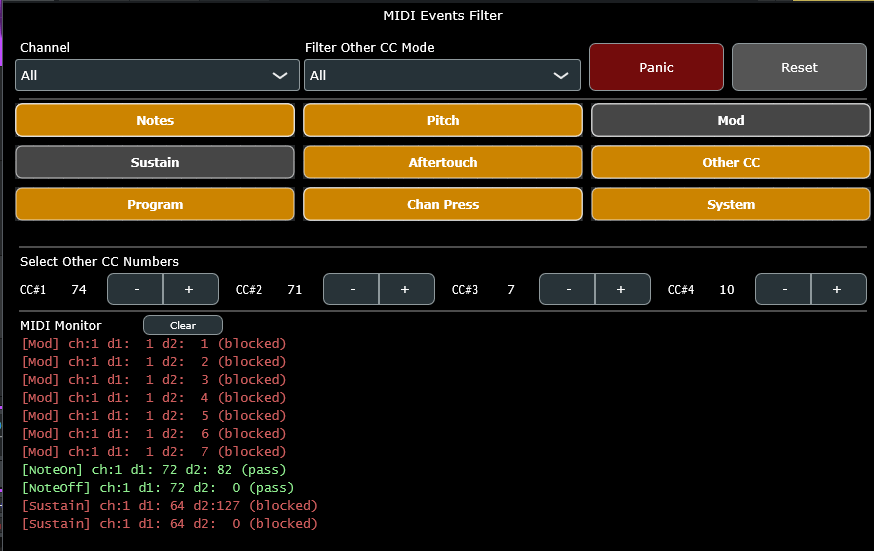Toggle the Pitch filter button
The image size is (874, 551).
pyautogui.click(x=443, y=120)
